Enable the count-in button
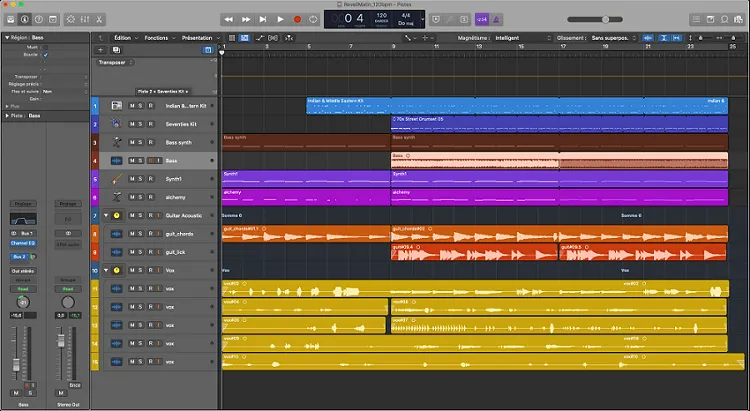The height and width of the screenshot is (411, 750). pyautogui.click(x=482, y=19)
